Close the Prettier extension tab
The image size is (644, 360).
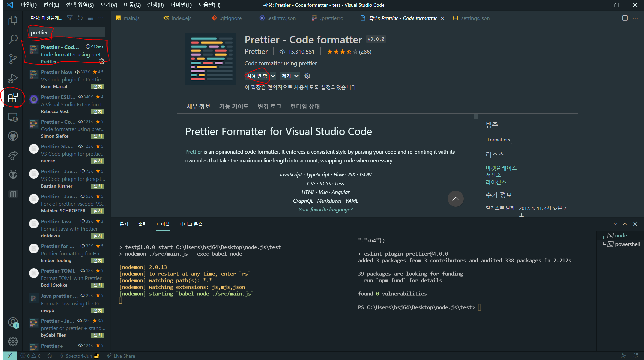442,18
